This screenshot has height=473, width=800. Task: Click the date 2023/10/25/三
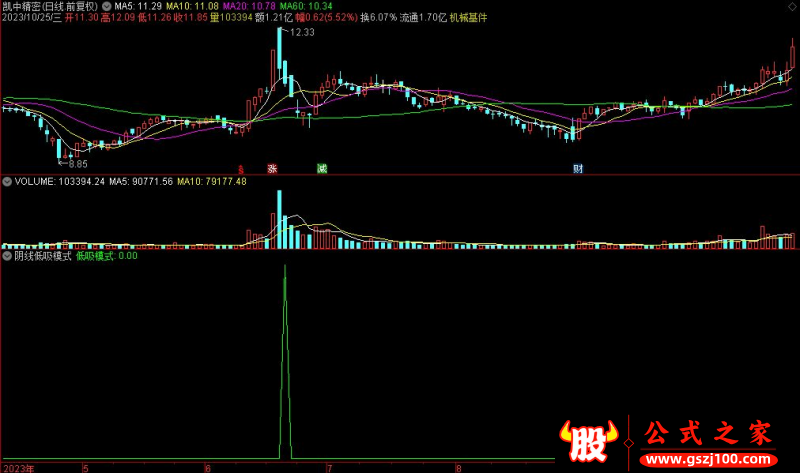coord(32,18)
